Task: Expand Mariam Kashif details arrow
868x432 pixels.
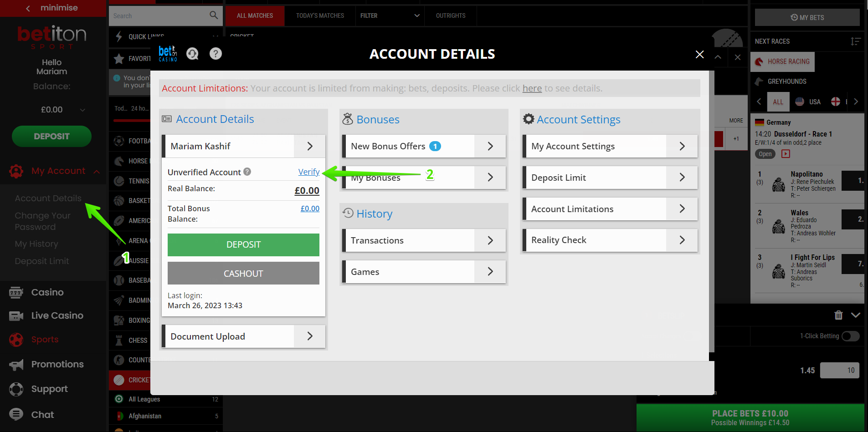Action: [x=310, y=146]
